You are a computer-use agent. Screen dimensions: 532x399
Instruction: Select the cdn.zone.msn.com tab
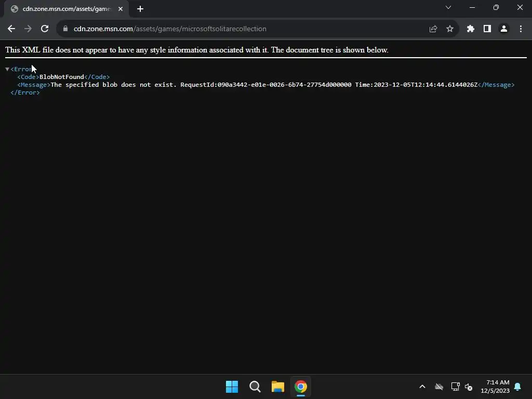click(x=66, y=9)
